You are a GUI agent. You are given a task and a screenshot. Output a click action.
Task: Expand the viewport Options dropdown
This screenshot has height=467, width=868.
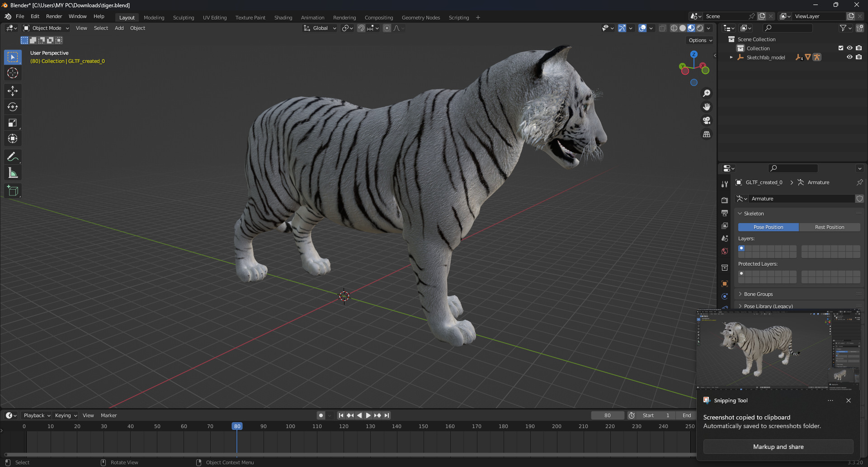[700, 40]
